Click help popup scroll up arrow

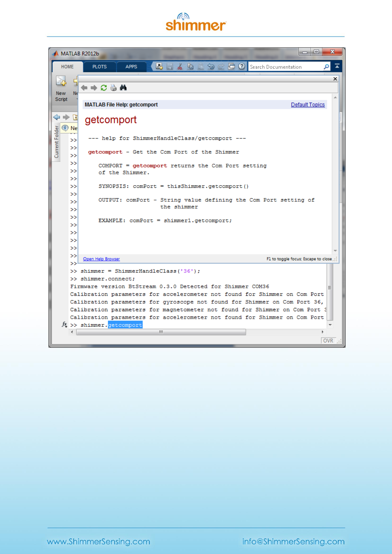pos(335,98)
